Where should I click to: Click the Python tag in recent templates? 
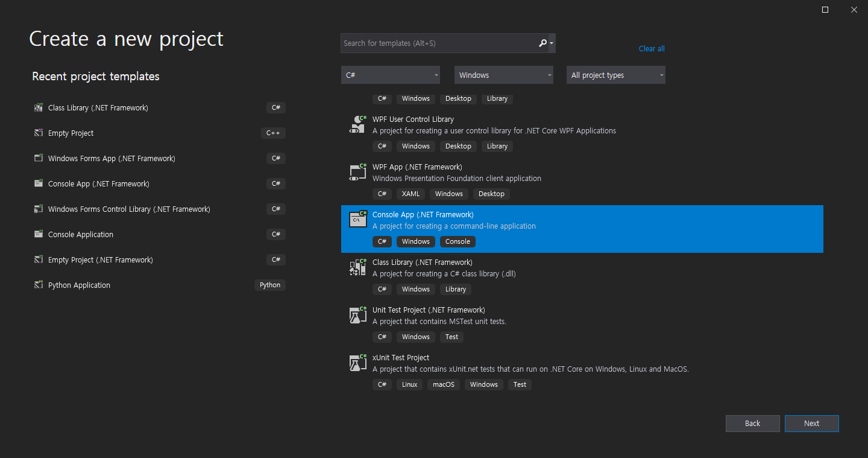(270, 285)
